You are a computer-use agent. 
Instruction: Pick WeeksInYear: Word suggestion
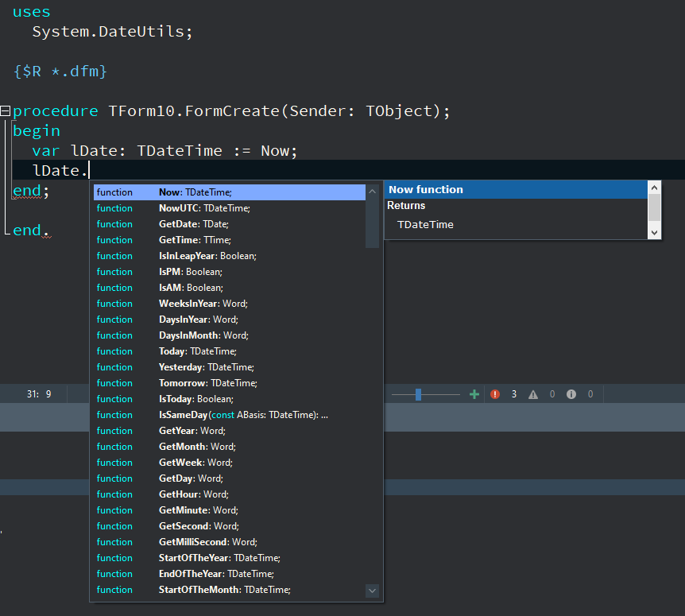point(230,304)
